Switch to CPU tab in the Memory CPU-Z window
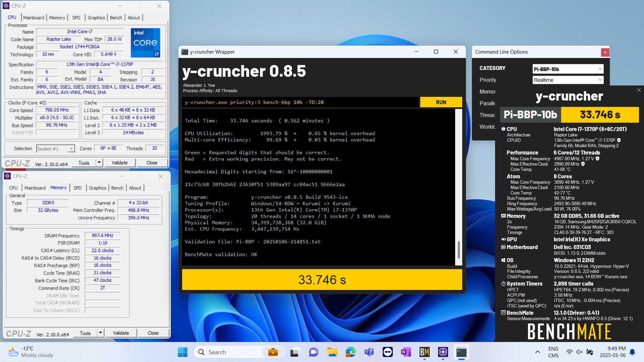The image size is (644, 362). (13, 188)
